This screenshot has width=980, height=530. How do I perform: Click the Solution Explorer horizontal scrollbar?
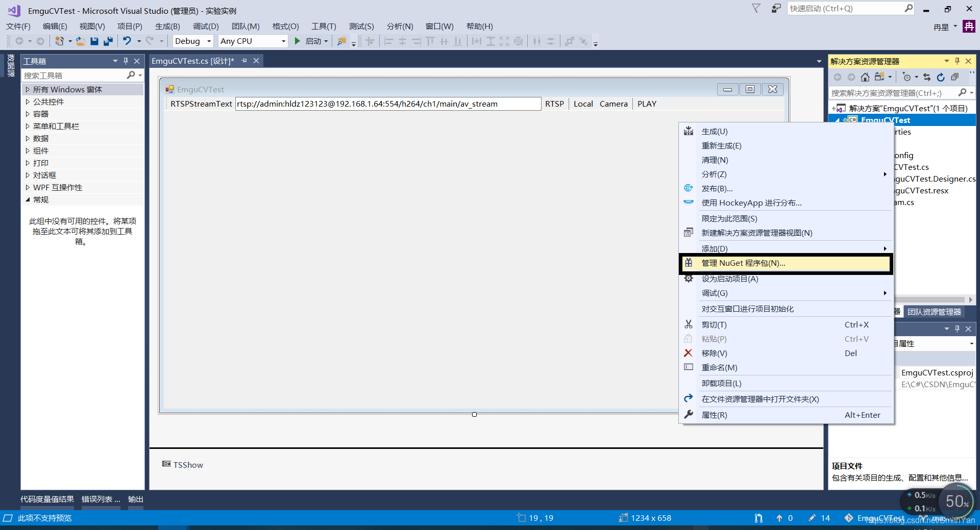(x=929, y=299)
